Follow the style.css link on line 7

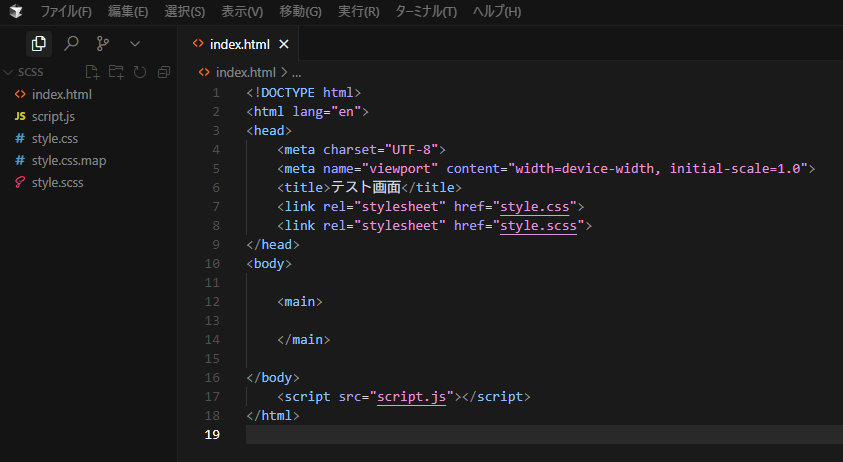pos(534,207)
